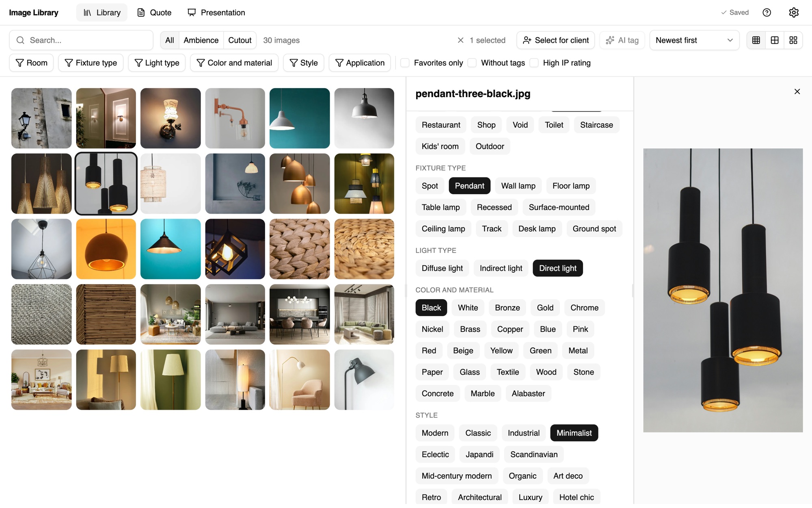The image size is (812, 508).
Task: Open the help question mark icon
Action: tap(767, 13)
